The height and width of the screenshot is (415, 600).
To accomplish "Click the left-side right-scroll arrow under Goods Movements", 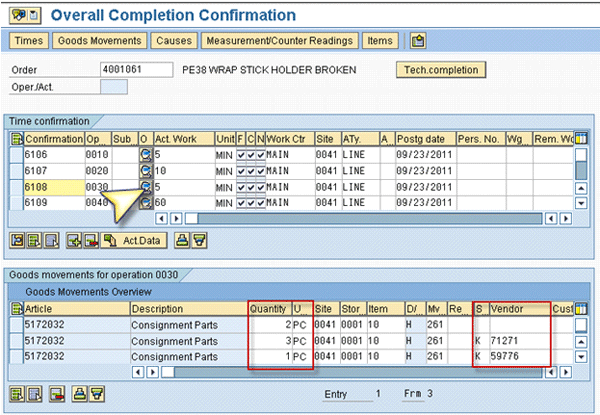I will [x=152, y=372].
